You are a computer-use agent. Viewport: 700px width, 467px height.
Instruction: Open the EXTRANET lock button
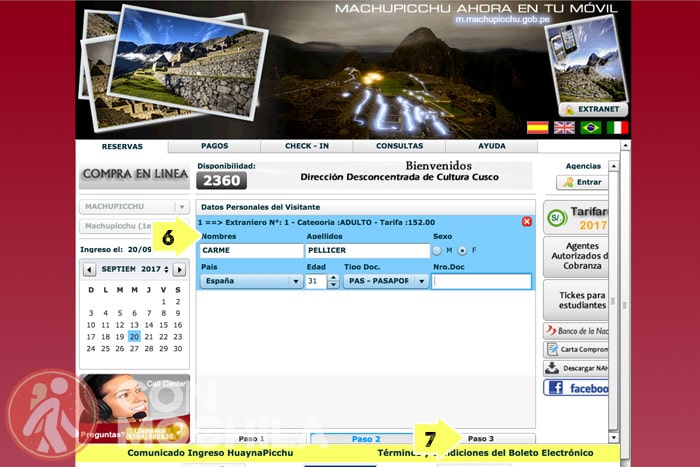pos(593,109)
